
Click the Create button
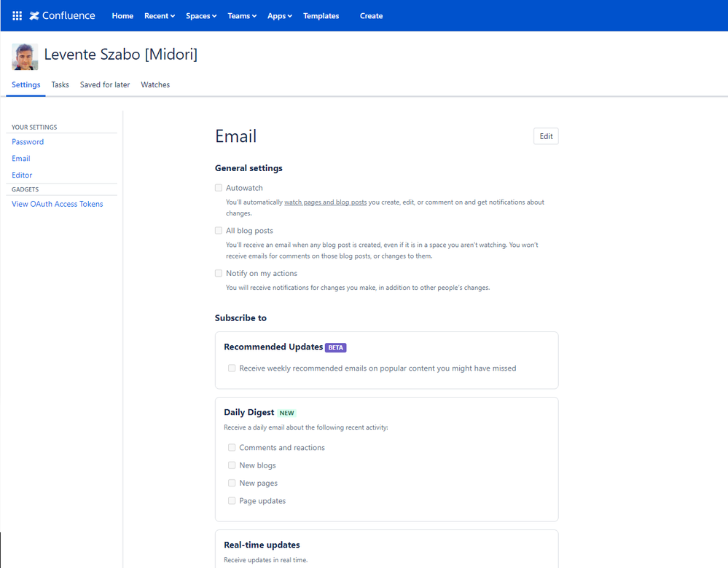click(371, 16)
